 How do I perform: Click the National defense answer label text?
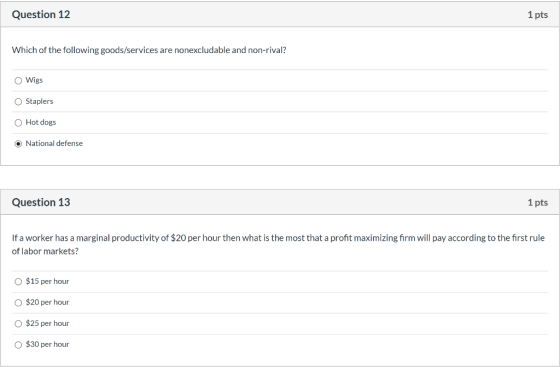pos(54,144)
